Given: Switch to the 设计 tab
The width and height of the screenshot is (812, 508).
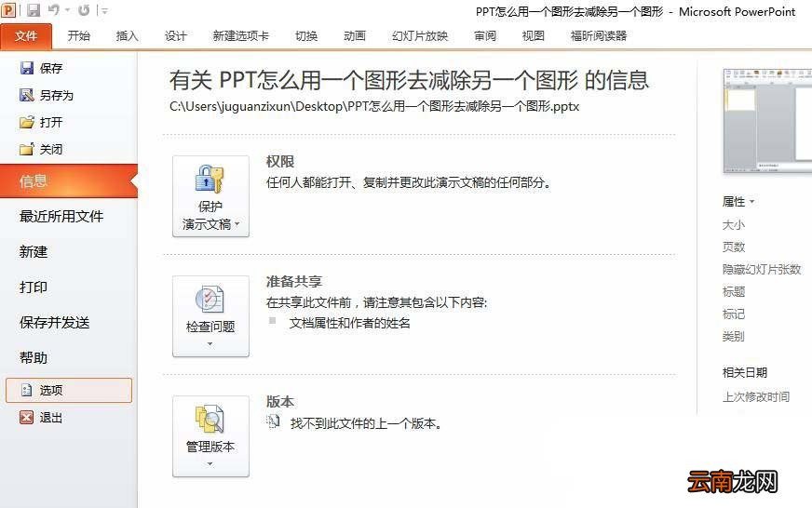Looking at the screenshot, I should (176, 35).
